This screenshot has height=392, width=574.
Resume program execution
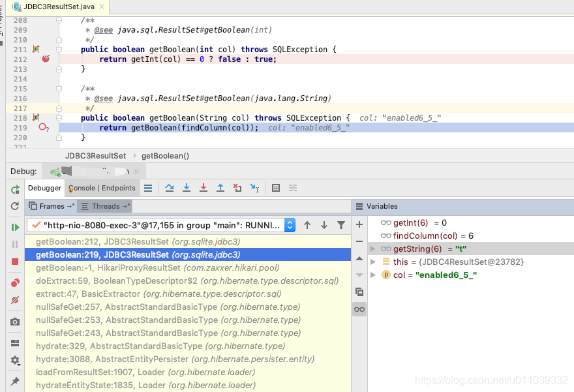15,227
